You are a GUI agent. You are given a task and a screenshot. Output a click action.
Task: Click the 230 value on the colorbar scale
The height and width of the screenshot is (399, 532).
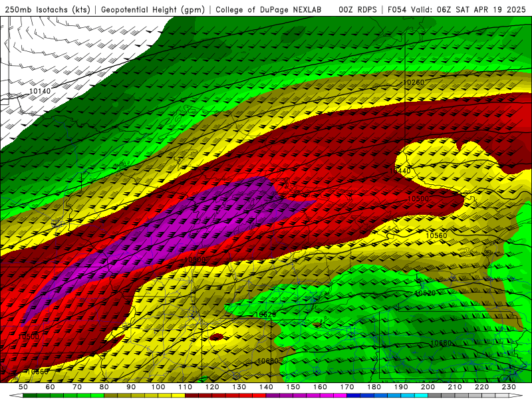[x=509, y=387]
